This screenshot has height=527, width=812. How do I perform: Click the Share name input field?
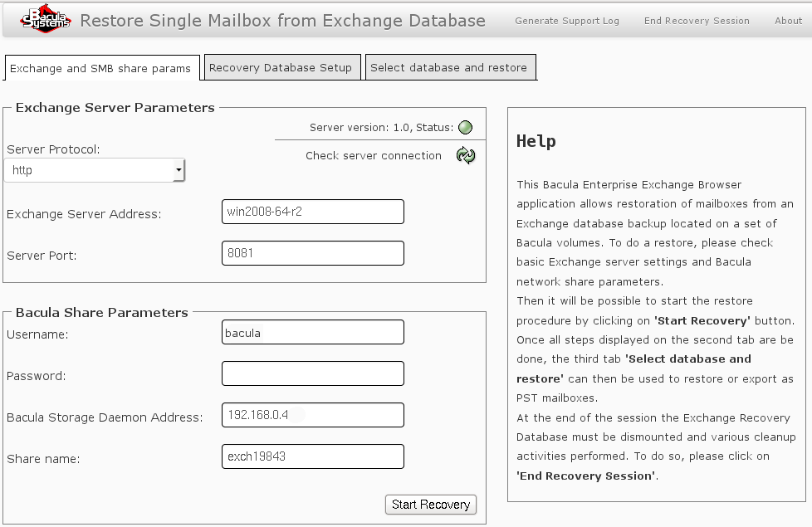click(313, 456)
